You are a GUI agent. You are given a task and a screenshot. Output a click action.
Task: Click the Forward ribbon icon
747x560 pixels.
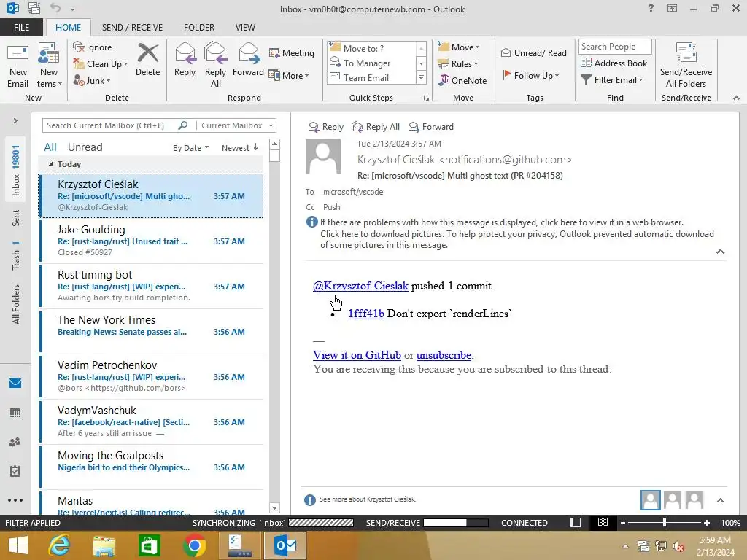248,60
